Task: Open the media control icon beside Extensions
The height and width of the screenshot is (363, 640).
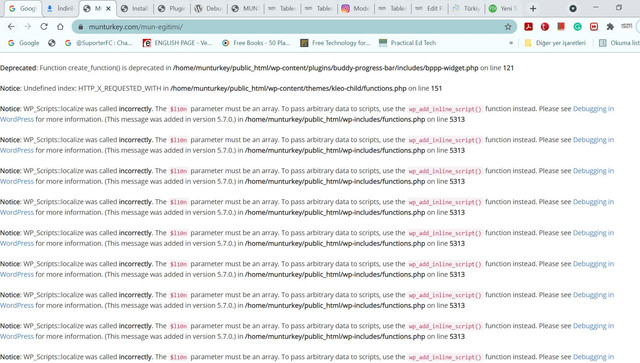Action: click(627, 26)
